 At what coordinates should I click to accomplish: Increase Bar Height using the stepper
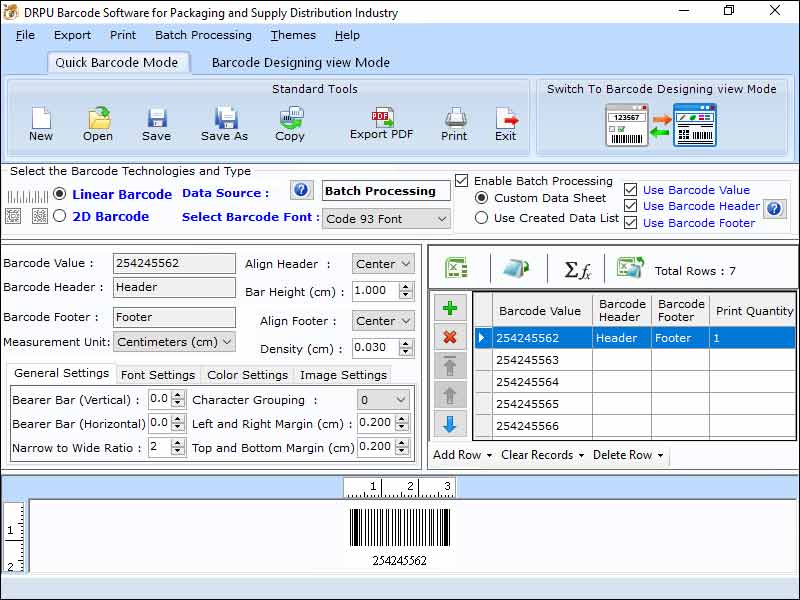pyautogui.click(x=404, y=285)
